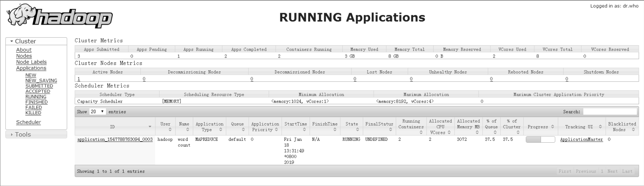The height and width of the screenshot is (186, 644).
Task: Sort the table by Queue column
Action: click(237, 127)
